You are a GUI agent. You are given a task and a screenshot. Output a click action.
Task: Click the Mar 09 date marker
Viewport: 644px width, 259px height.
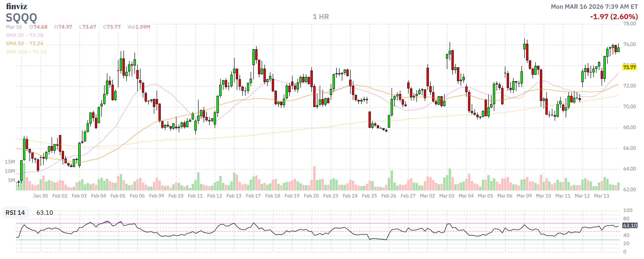(524, 196)
